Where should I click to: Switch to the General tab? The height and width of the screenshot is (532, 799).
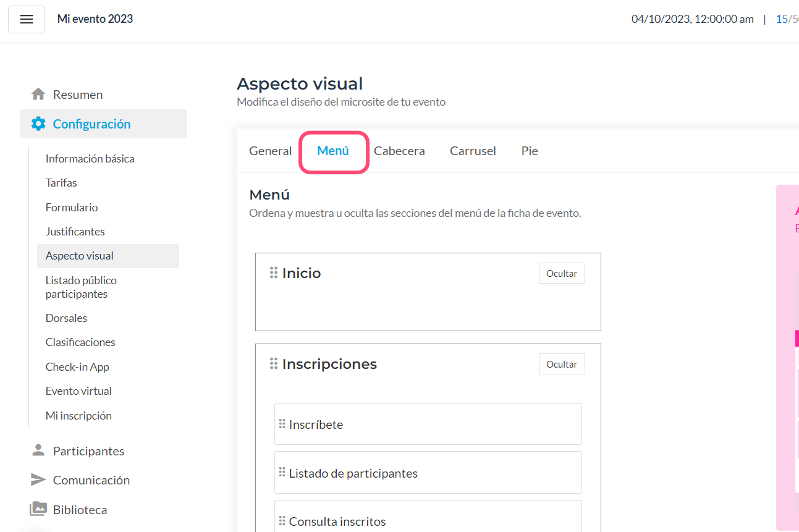click(x=271, y=151)
